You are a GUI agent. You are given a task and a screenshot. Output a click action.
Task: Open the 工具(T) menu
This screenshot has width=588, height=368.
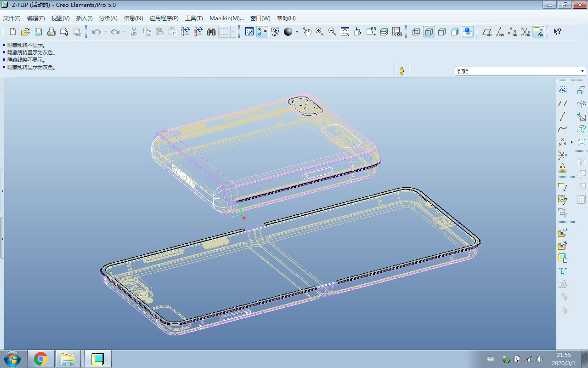click(194, 18)
